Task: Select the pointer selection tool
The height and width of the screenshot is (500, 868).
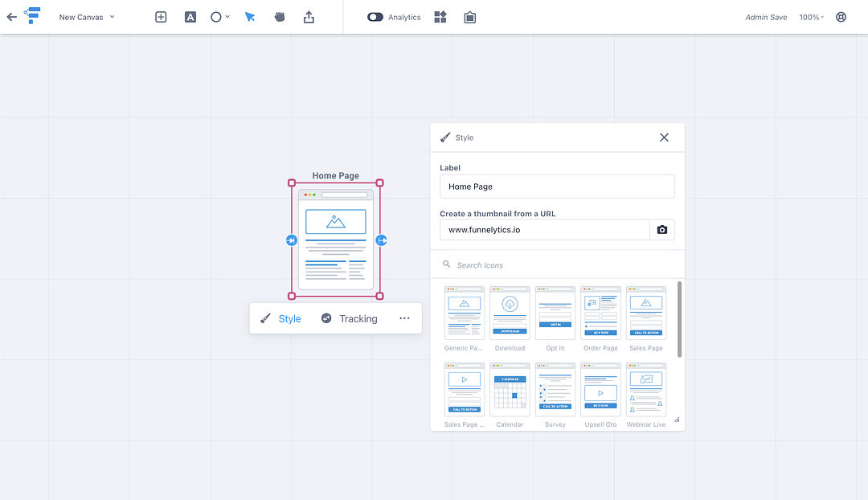Action: pos(250,17)
